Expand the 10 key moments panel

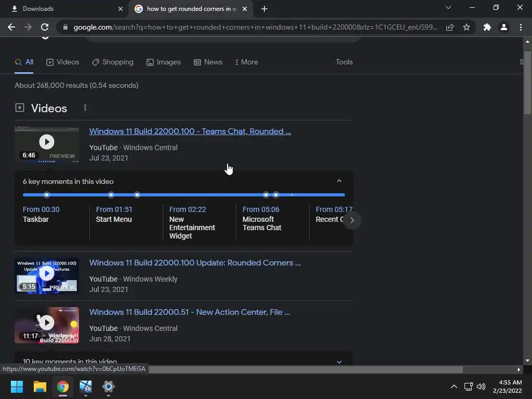coord(339,362)
